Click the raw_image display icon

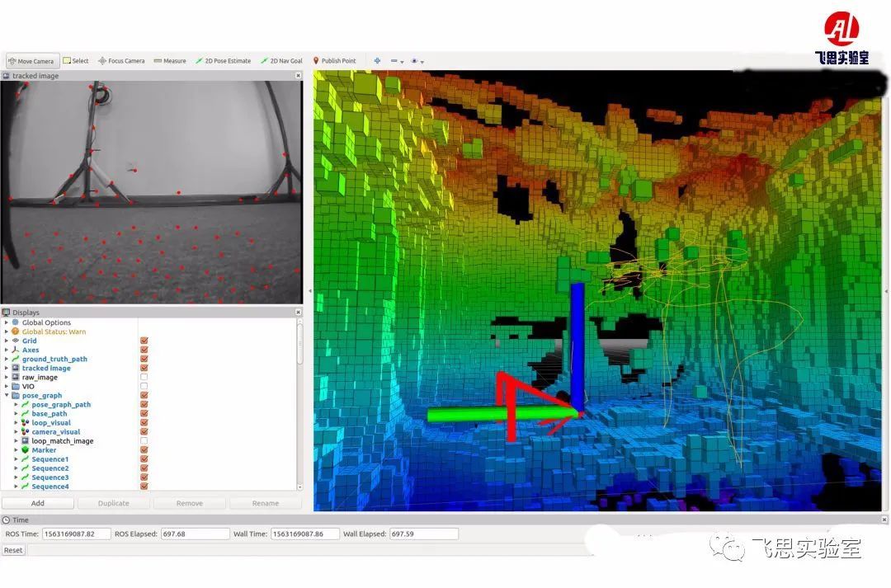pos(16,377)
